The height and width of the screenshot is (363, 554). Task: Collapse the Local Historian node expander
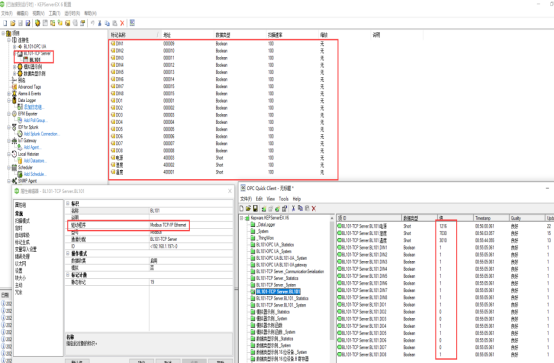click(x=9, y=154)
